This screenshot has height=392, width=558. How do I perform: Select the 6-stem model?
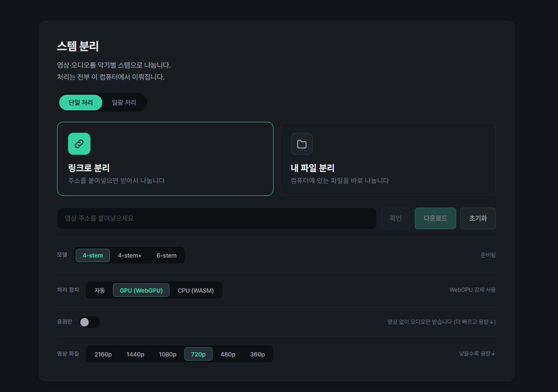[166, 255]
